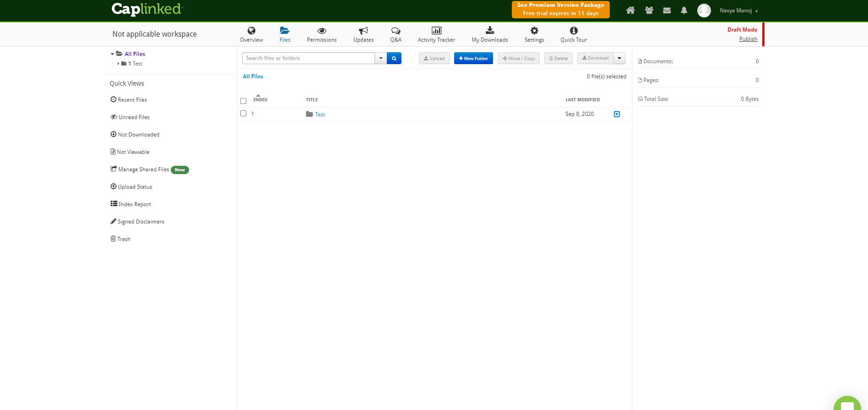Select All Files in the tree
The width and height of the screenshot is (868, 410).
click(x=135, y=54)
